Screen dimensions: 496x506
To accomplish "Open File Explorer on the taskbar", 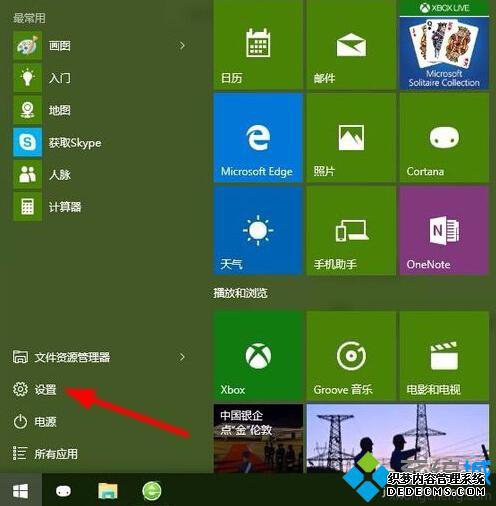I will [x=108, y=491].
